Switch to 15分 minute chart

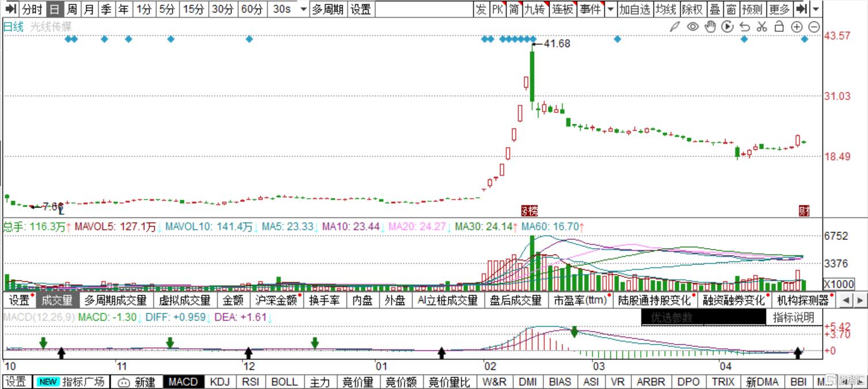[193, 9]
